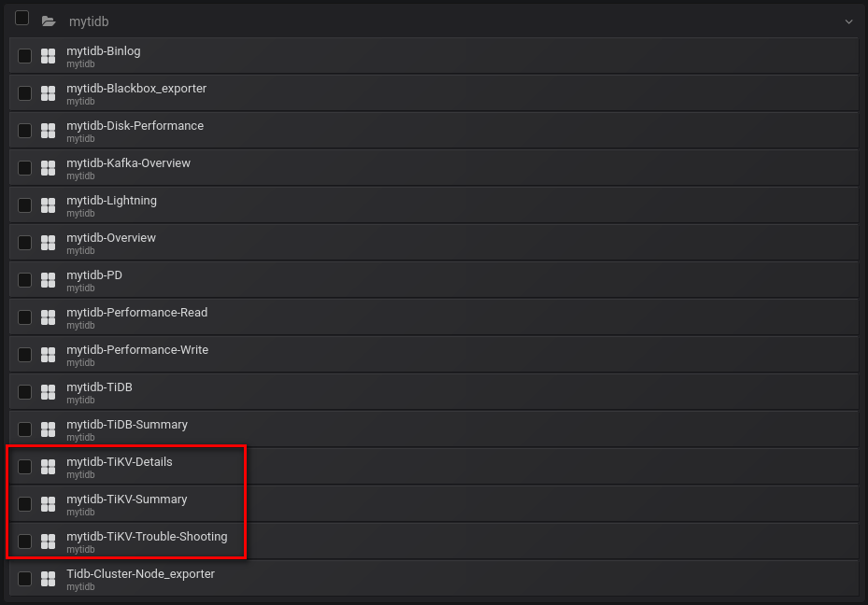Click dashboard icon beside mytidb-TiKV-Details
This screenshot has height=605, width=868.
tap(49, 466)
